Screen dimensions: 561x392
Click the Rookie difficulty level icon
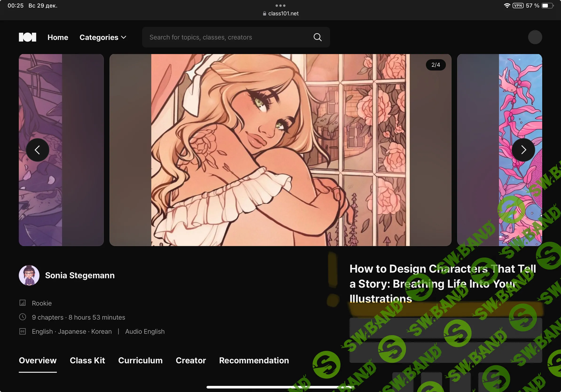click(23, 303)
